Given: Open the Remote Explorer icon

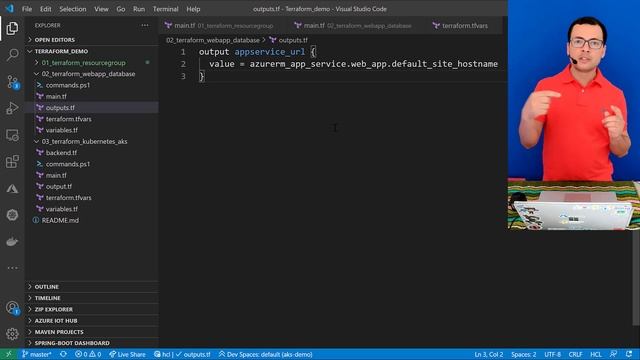Looking at the screenshot, I should pyautogui.click(x=12, y=135).
